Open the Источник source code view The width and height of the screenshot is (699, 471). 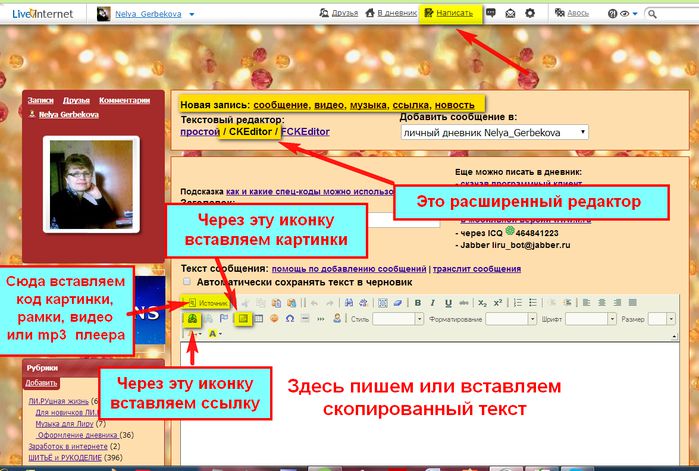[207, 303]
